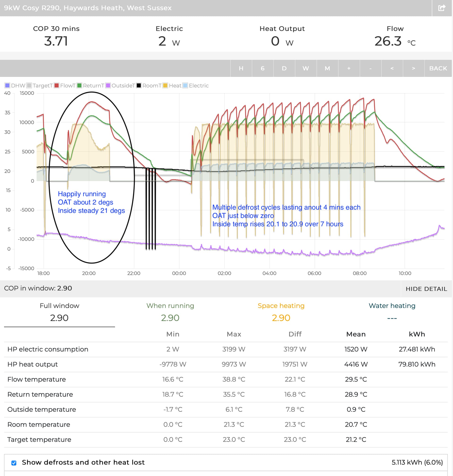Set chart range to Week (W)

click(306, 68)
